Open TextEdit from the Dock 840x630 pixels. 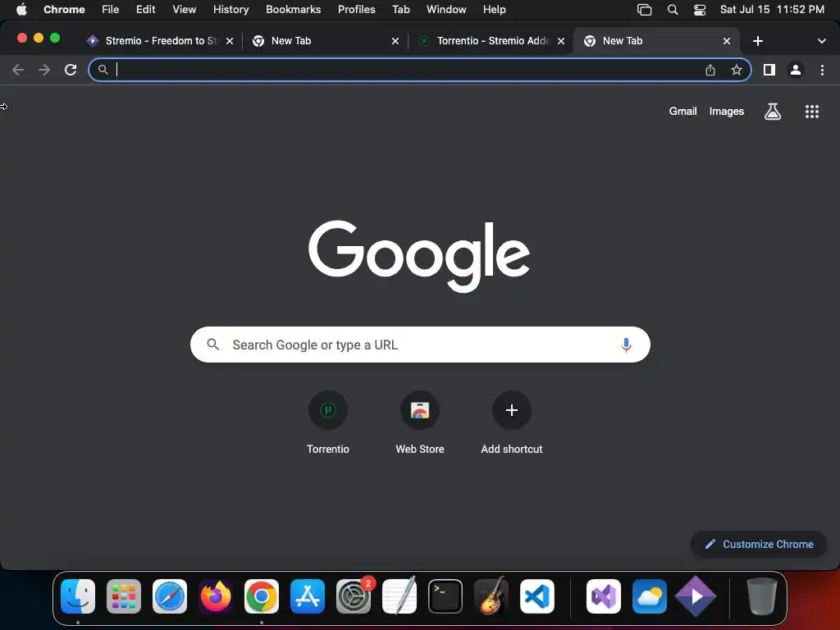(x=399, y=596)
